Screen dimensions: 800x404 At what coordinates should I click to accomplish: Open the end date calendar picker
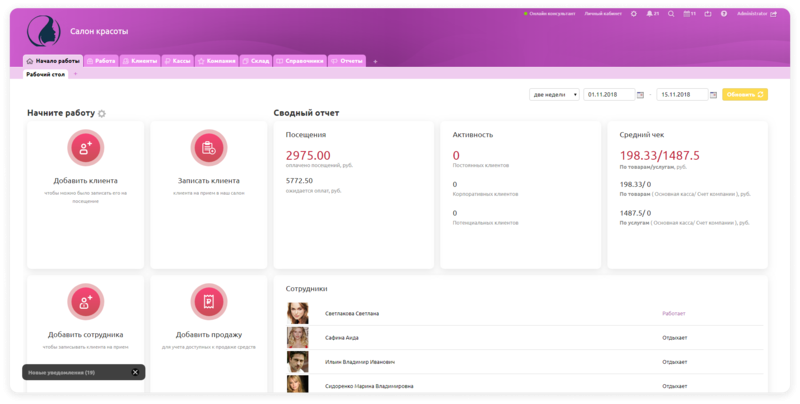coord(713,95)
